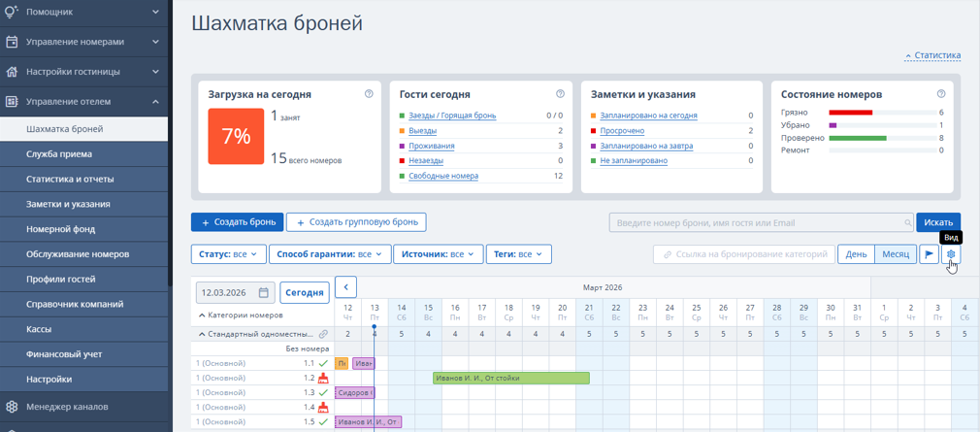980x432 pixels.
Task: Click the booking search input field
Action: pos(757,222)
